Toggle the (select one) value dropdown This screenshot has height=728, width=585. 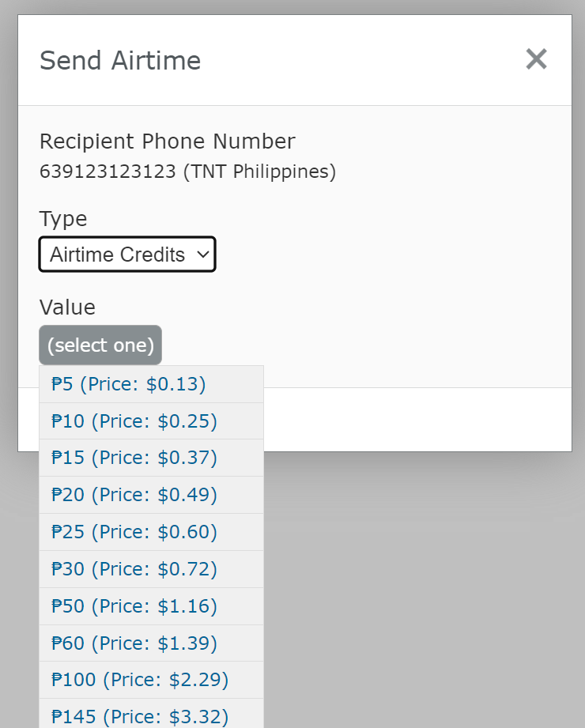[x=100, y=345]
